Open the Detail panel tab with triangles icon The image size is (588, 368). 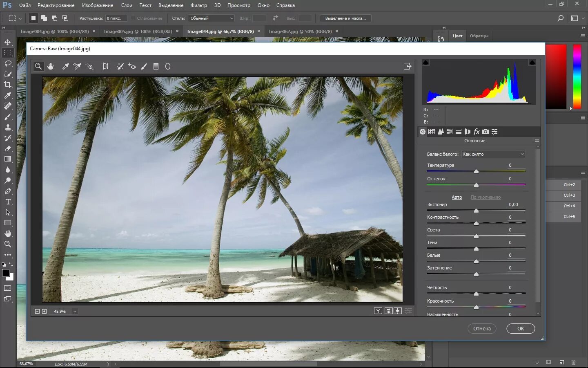pos(441,132)
